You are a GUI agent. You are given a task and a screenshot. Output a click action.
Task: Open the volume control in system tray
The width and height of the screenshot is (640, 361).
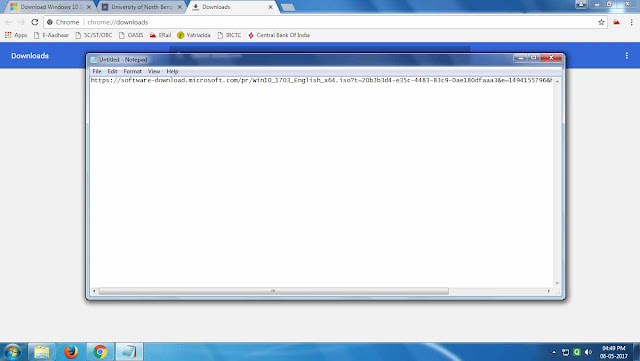pos(588,352)
